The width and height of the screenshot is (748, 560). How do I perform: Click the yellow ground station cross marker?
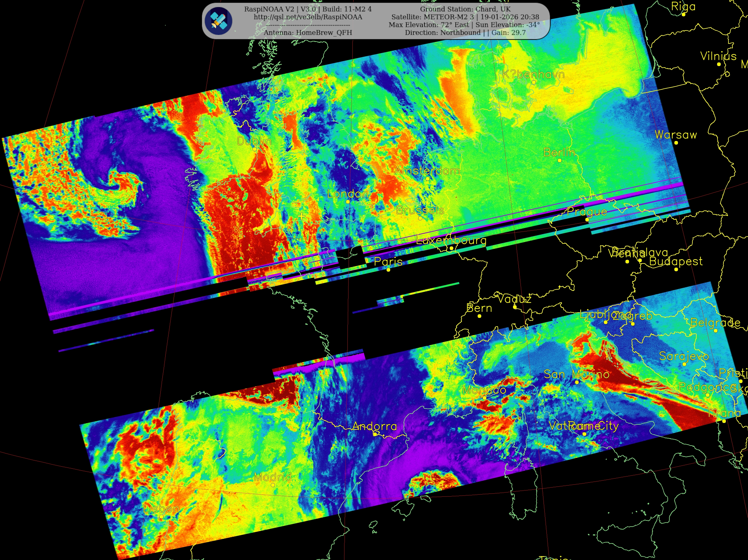coord(301,216)
